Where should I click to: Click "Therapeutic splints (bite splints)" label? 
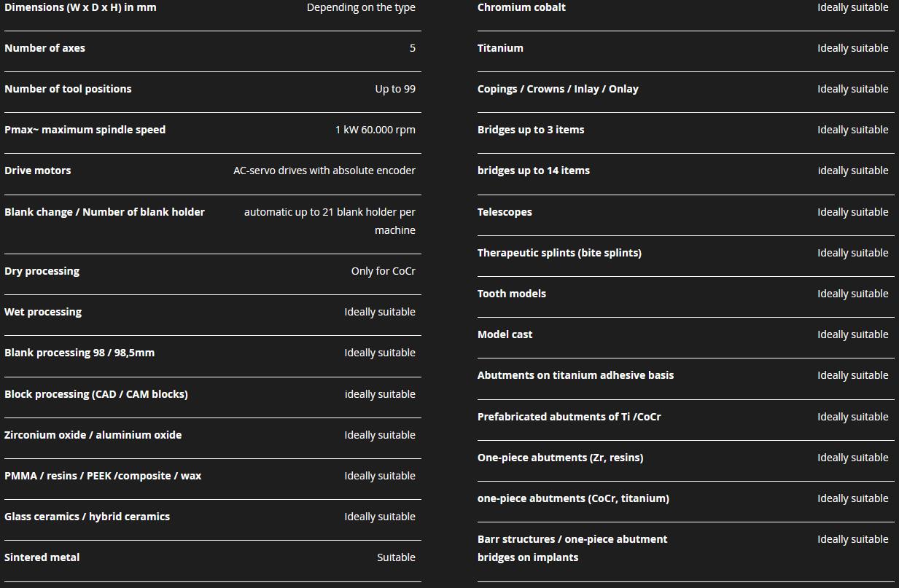[x=559, y=253]
